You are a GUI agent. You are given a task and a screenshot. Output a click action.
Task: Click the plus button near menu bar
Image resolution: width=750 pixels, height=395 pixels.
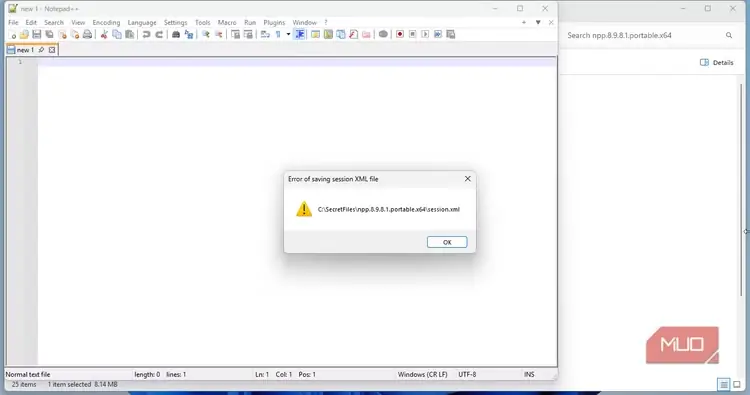pyautogui.click(x=524, y=22)
